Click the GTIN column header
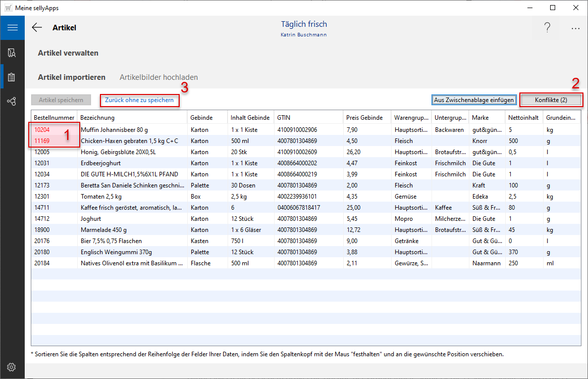The image size is (588, 379). tap(284, 118)
